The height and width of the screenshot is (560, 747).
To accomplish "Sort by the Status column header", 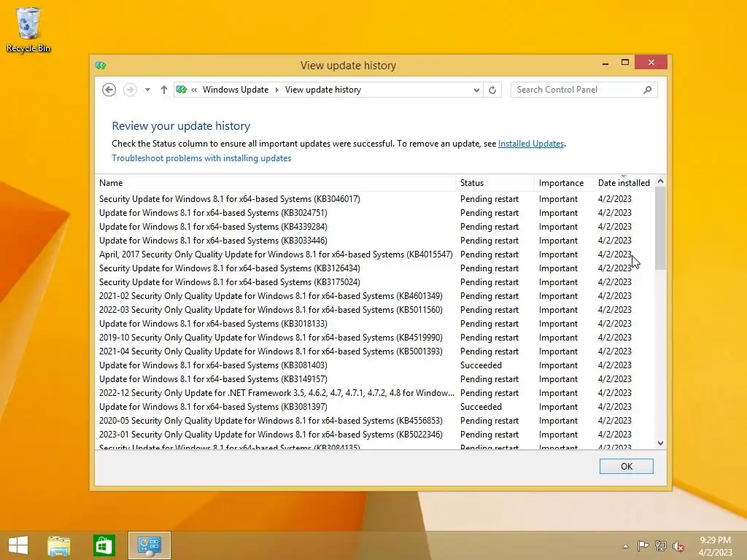I will (x=495, y=183).
